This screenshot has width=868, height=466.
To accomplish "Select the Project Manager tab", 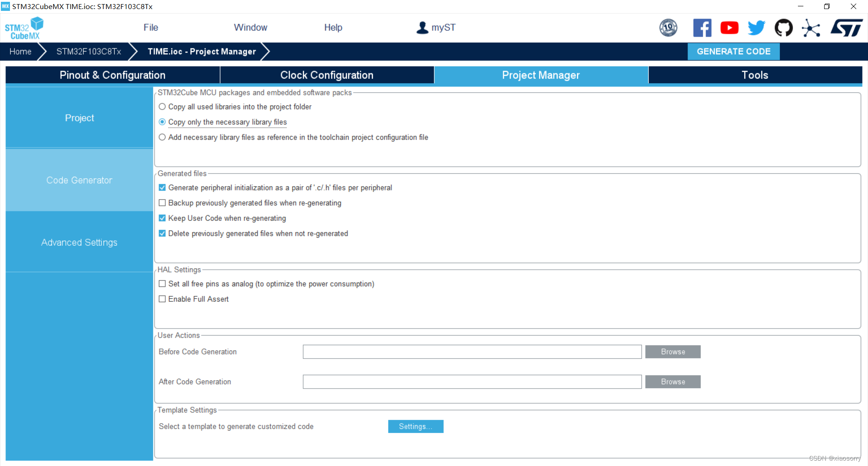I will (541, 75).
